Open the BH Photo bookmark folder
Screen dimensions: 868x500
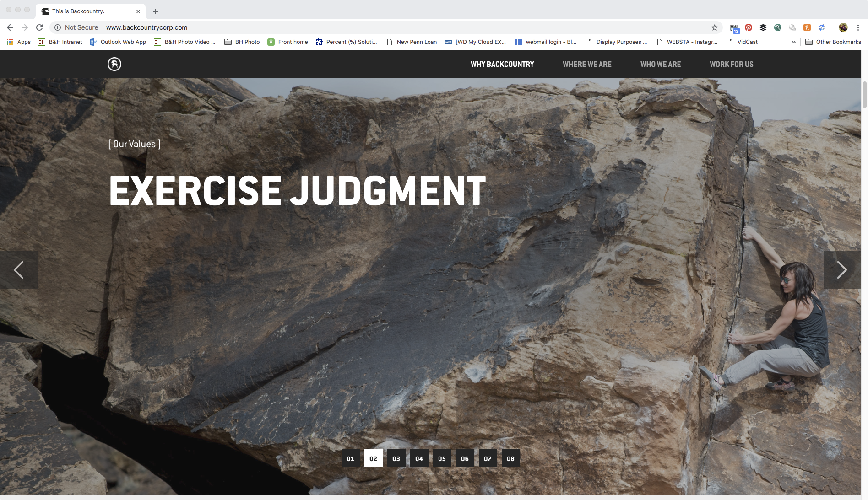(x=242, y=42)
